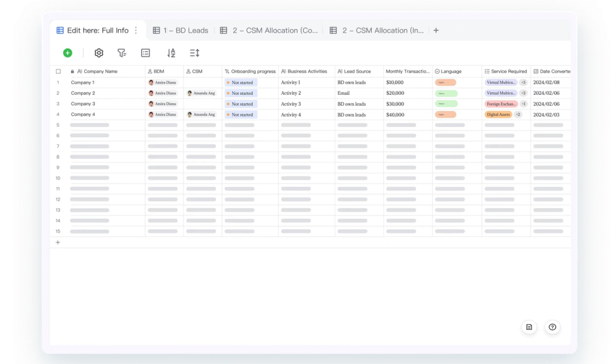Switch to 2 – CSM Allocation (Co... tab
Image resolution: width=611 pixels, height=364 pixels.
(269, 30)
